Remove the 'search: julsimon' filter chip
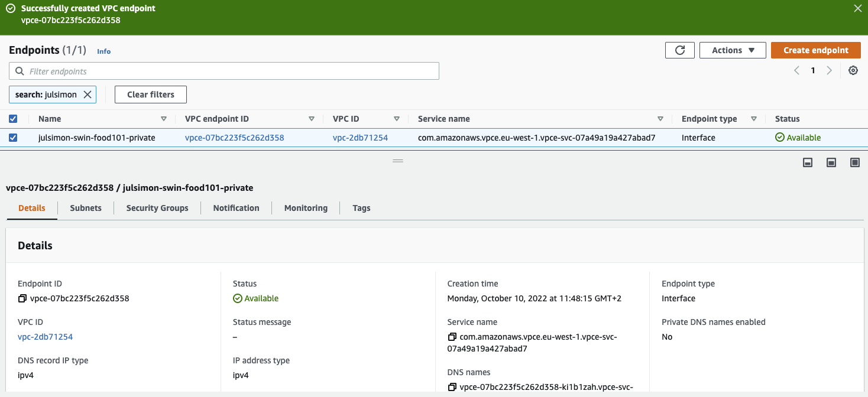 click(87, 95)
